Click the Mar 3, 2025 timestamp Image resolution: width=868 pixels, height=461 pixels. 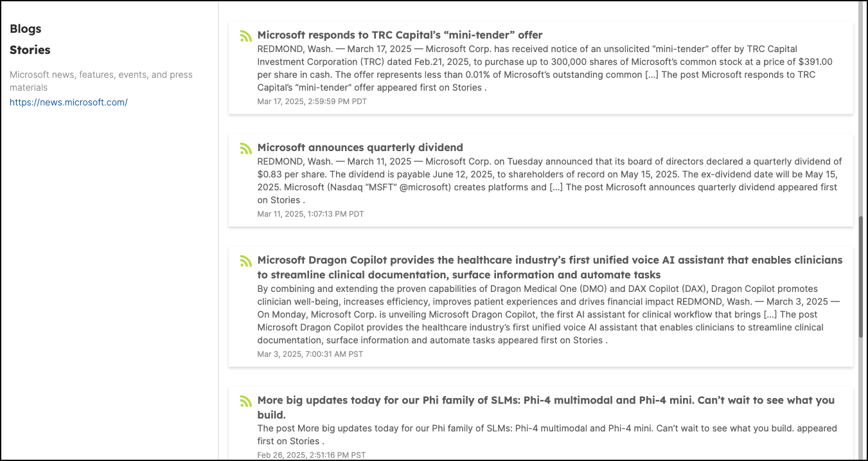tap(310, 354)
